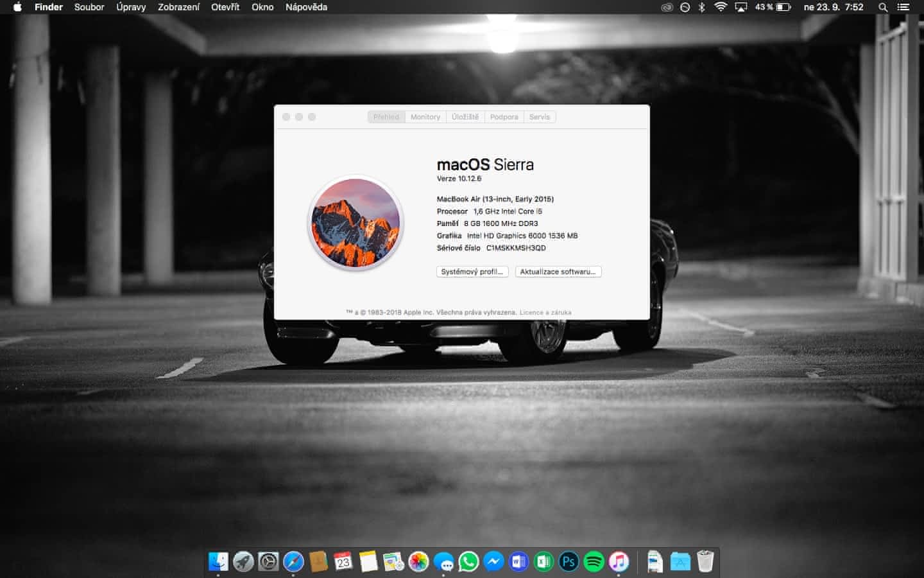The height and width of the screenshot is (578, 924).
Task: Open the Úpravy menu
Action: (131, 7)
